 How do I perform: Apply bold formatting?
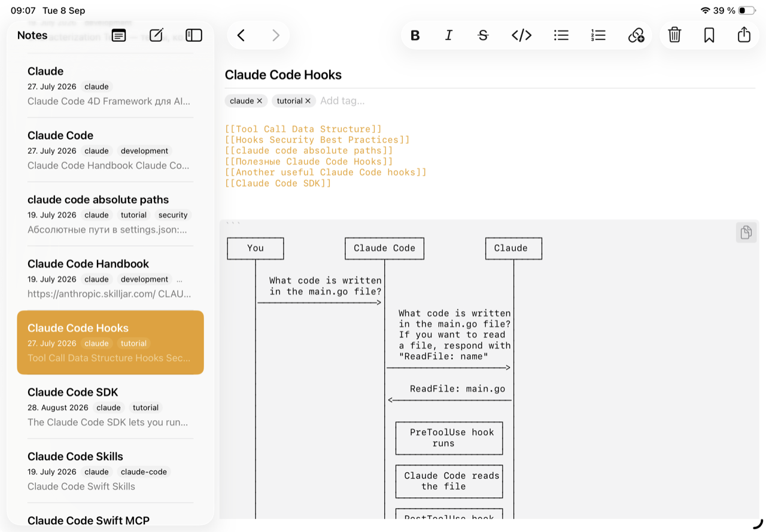tap(415, 35)
